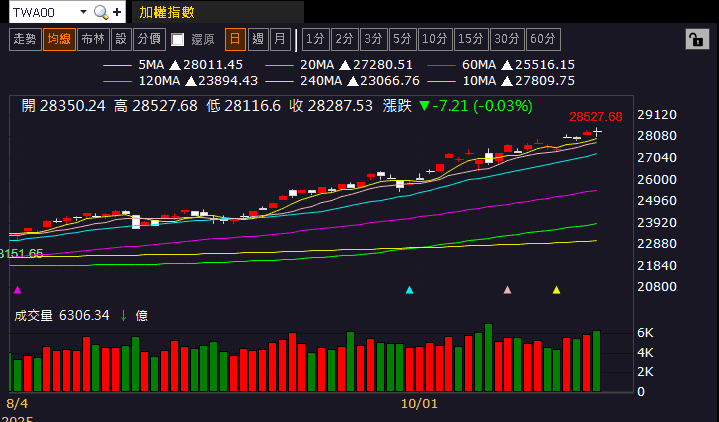Image resolution: width=719 pixels, height=422 pixels.
Task: Click the magenta triangle event marker
Action: pyautogui.click(x=17, y=290)
